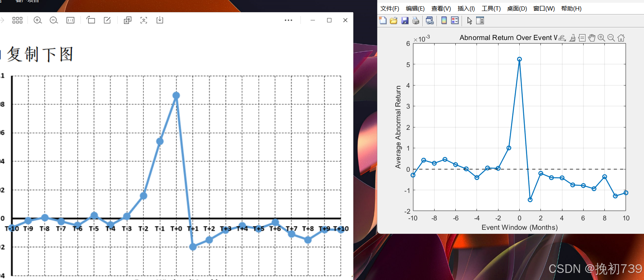Save the MATLAB figure
The height and width of the screenshot is (280, 644).
(x=405, y=20)
